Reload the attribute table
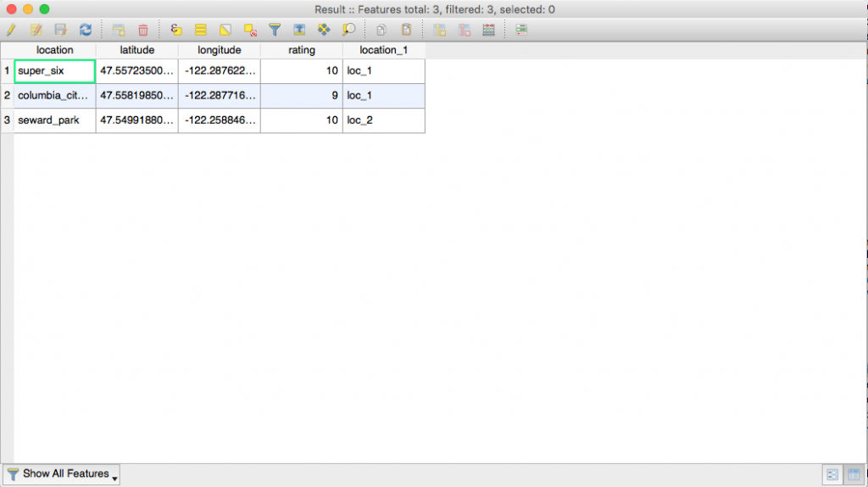This screenshot has height=487, width=868. 86,30
